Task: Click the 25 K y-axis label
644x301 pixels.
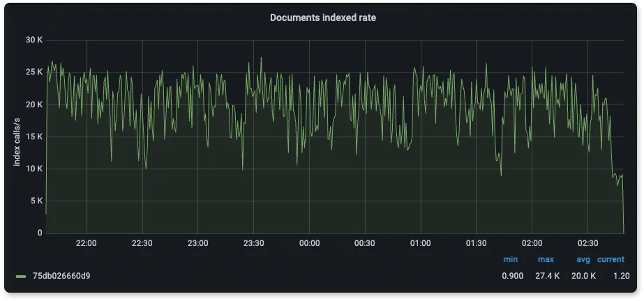Action: click(x=34, y=72)
